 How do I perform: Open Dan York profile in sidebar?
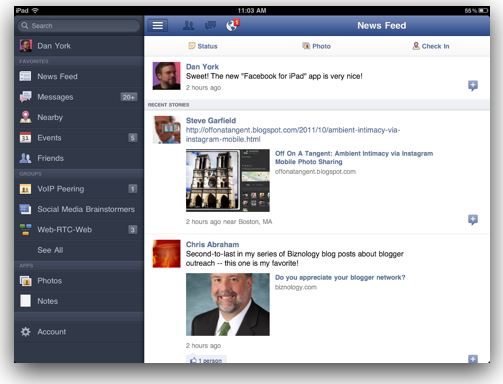coord(79,46)
